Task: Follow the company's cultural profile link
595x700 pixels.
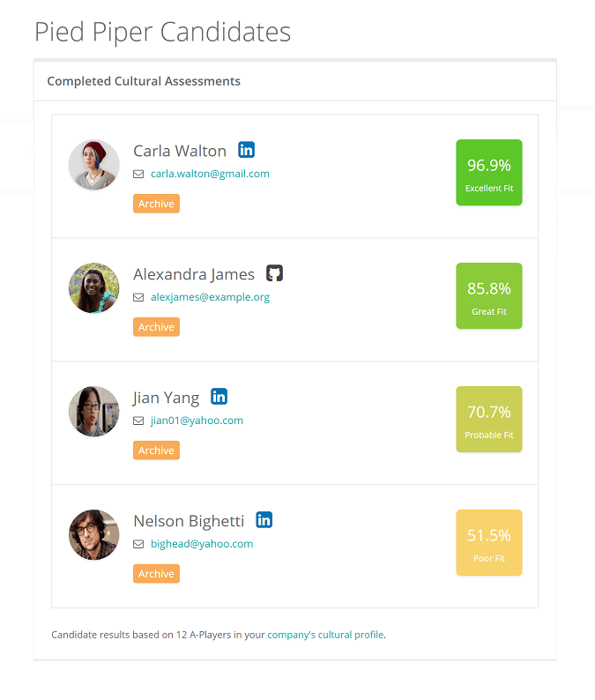Action: 325,634
